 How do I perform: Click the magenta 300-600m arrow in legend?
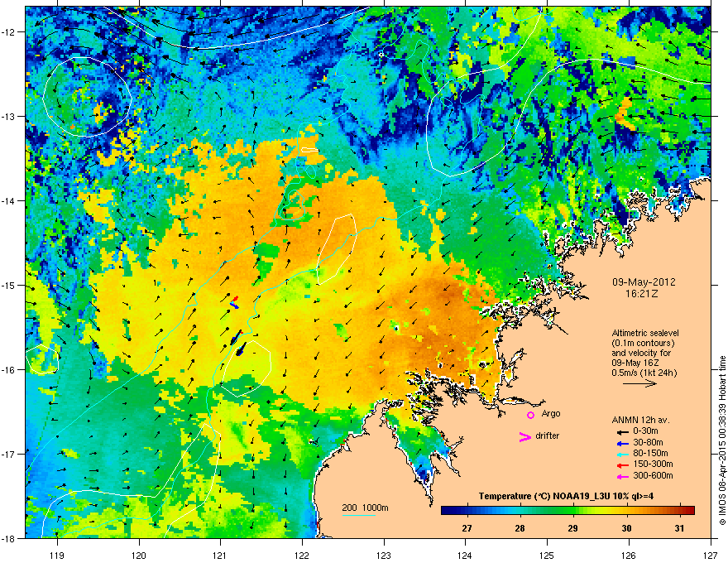[x=622, y=477]
